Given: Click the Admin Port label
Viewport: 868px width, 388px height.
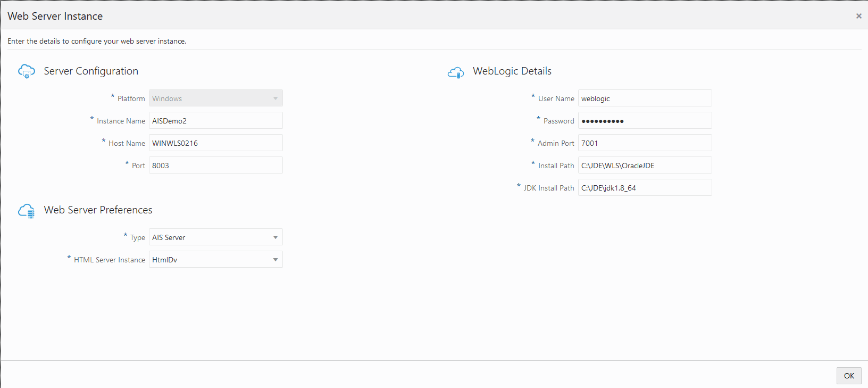Looking at the screenshot, I should 556,143.
